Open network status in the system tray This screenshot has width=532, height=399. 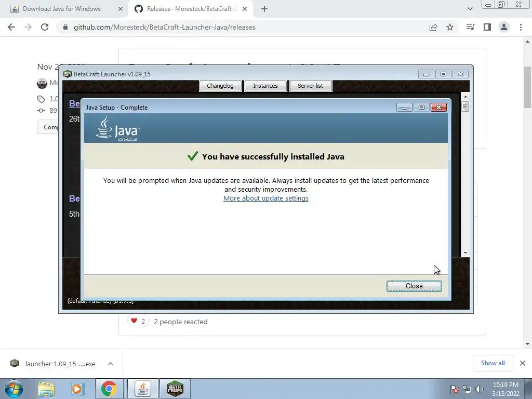point(467,389)
